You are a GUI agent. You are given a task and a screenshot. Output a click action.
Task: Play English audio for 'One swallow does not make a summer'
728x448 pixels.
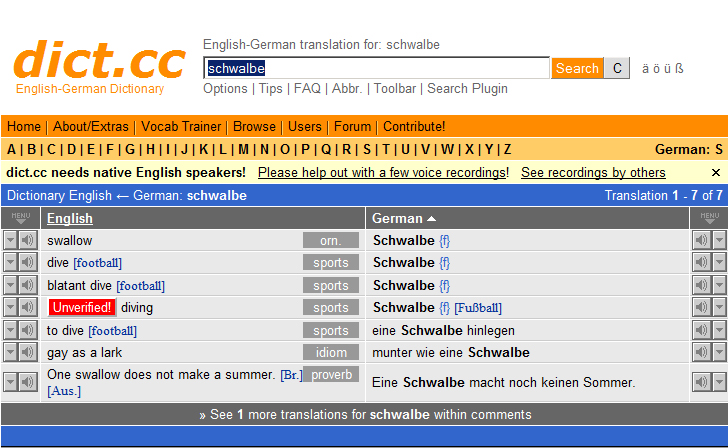28,382
